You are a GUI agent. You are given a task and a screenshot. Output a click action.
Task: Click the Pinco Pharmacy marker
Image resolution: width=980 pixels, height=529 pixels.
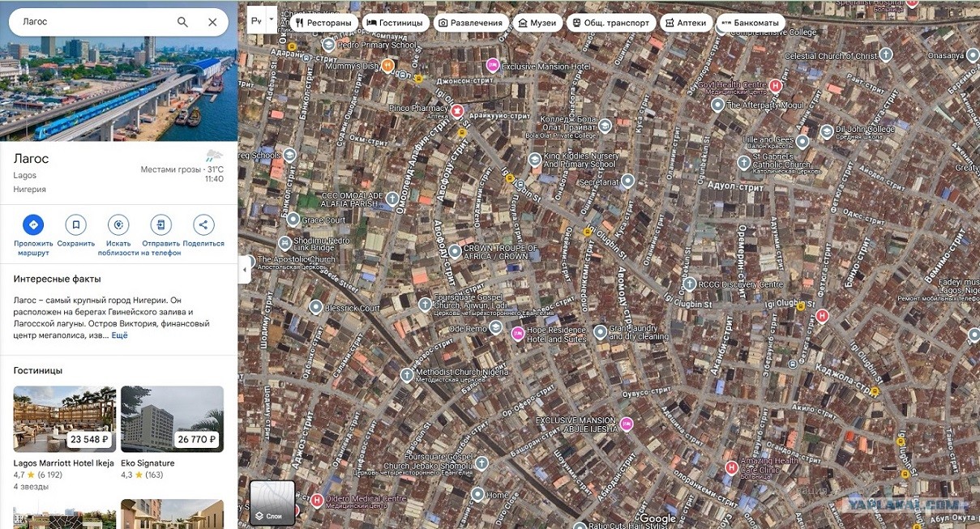[457, 110]
